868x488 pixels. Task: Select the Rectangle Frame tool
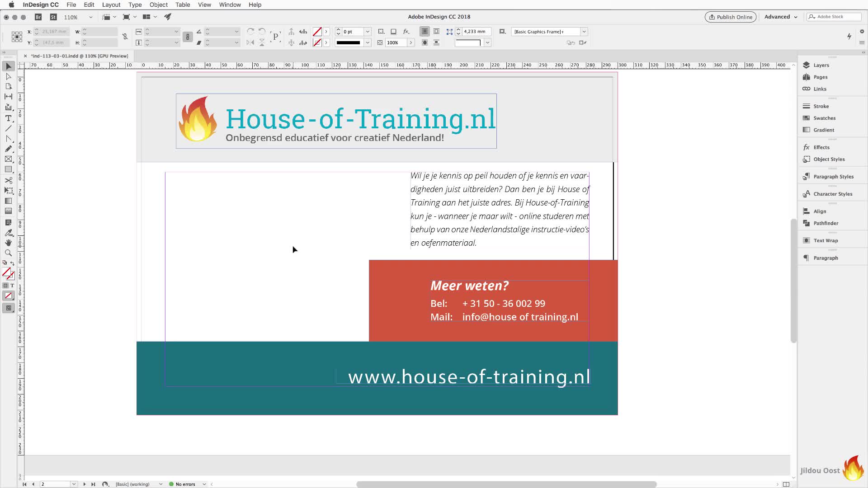coord(8,159)
